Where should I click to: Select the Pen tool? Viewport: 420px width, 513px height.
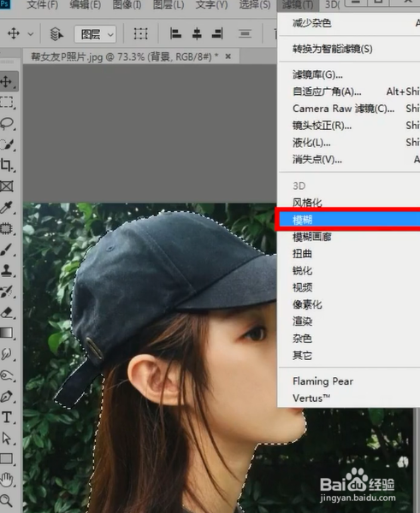pos(7,396)
